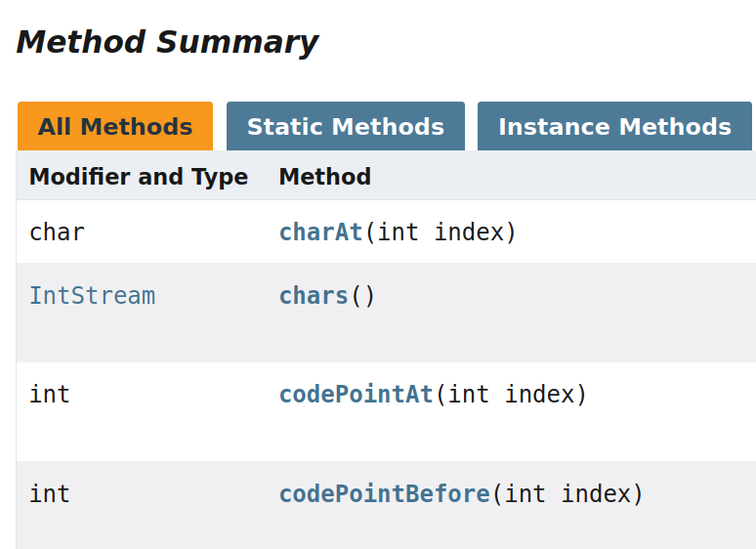Click the (int index) parameter of codePointBefore
This screenshot has height=549, width=756.
[567, 494]
